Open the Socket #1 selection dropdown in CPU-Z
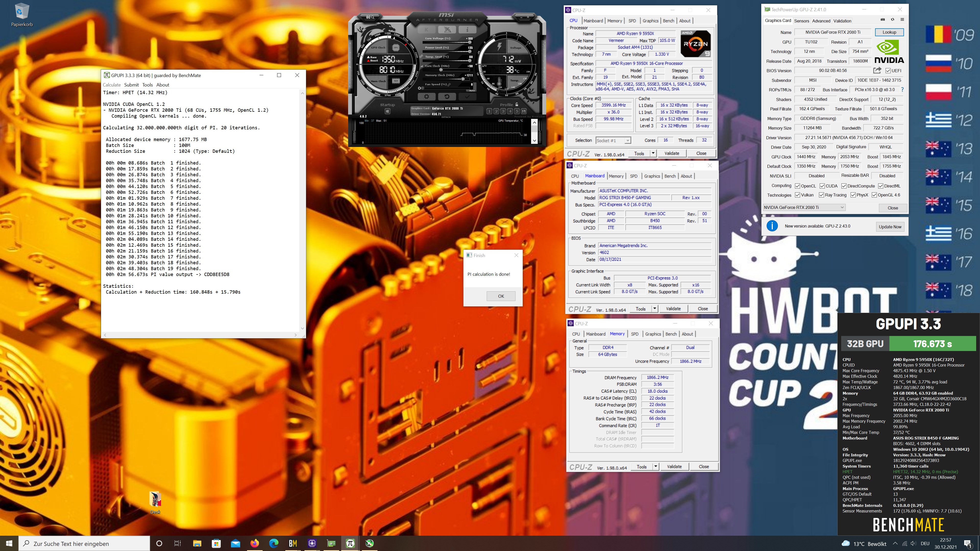980x551 pixels. pos(613,140)
